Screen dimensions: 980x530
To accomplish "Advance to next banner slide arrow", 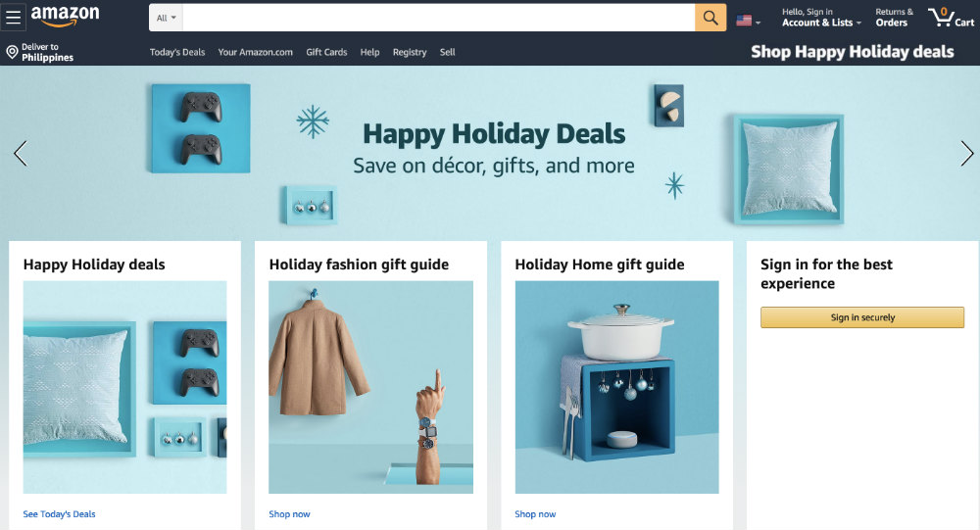I will click(967, 153).
